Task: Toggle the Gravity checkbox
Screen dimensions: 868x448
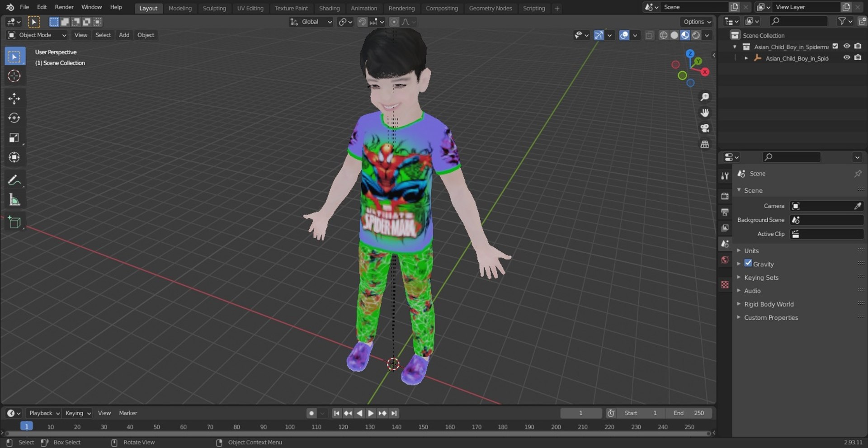Action: pos(748,263)
